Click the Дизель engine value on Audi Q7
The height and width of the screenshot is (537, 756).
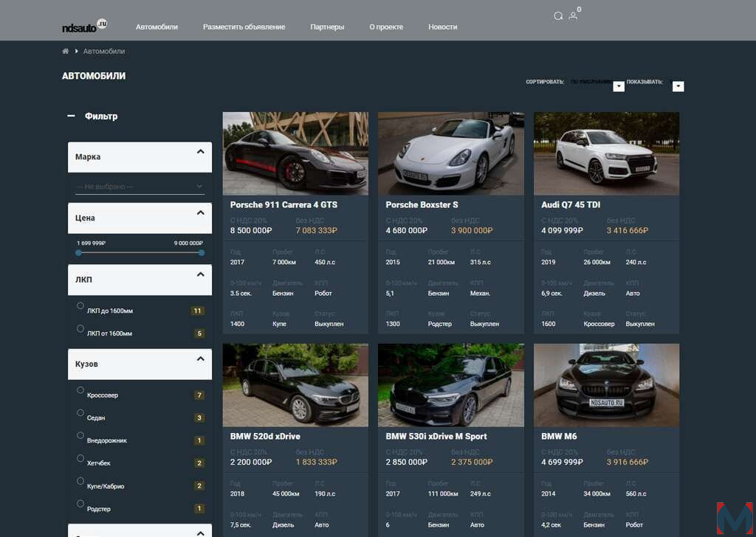click(594, 294)
